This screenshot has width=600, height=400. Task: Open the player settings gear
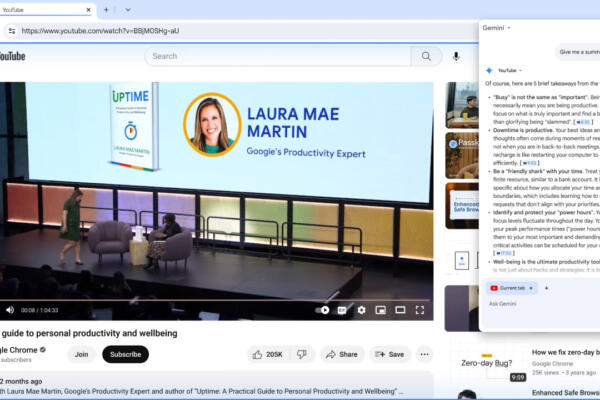[x=361, y=310]
